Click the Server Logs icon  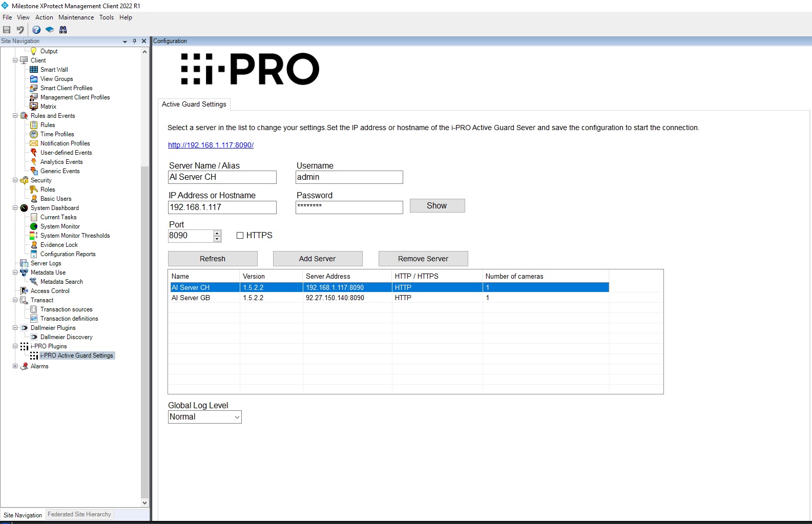click(x=24, y=263)
